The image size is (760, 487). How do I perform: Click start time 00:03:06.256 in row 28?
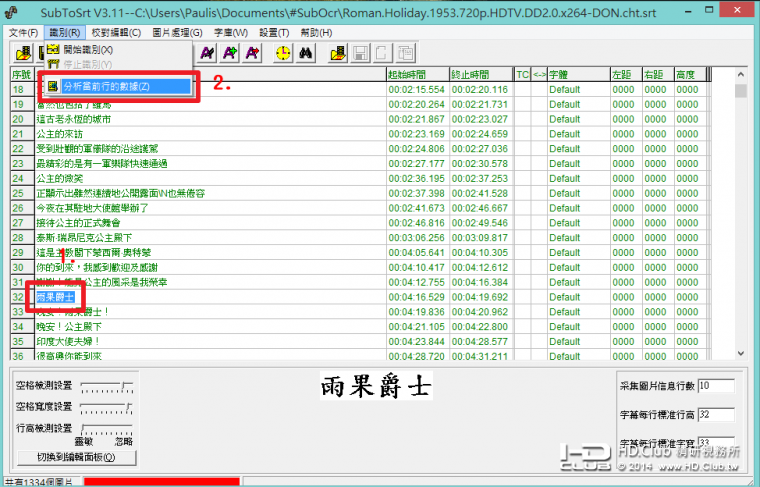(417, 238)
